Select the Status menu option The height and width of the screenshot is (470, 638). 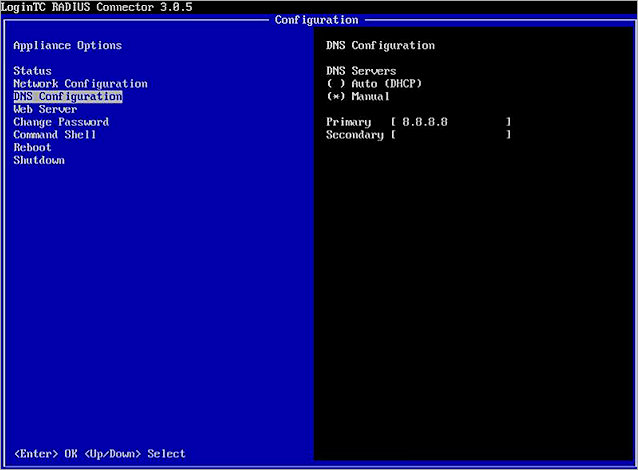(33, 71)
